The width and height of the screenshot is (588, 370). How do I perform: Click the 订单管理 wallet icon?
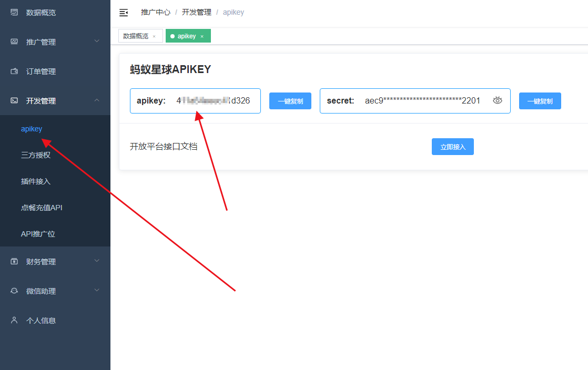[14, 71]
